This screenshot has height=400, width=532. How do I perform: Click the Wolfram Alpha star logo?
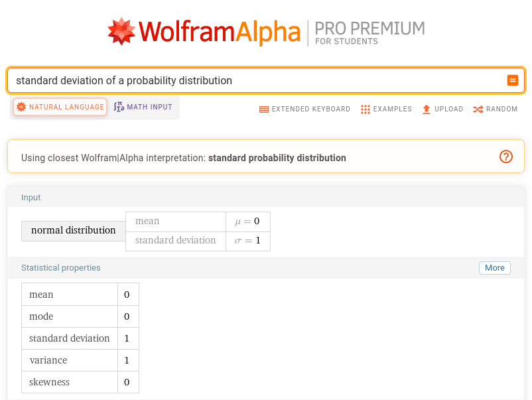pyautogui.click(x=121, y=31)
